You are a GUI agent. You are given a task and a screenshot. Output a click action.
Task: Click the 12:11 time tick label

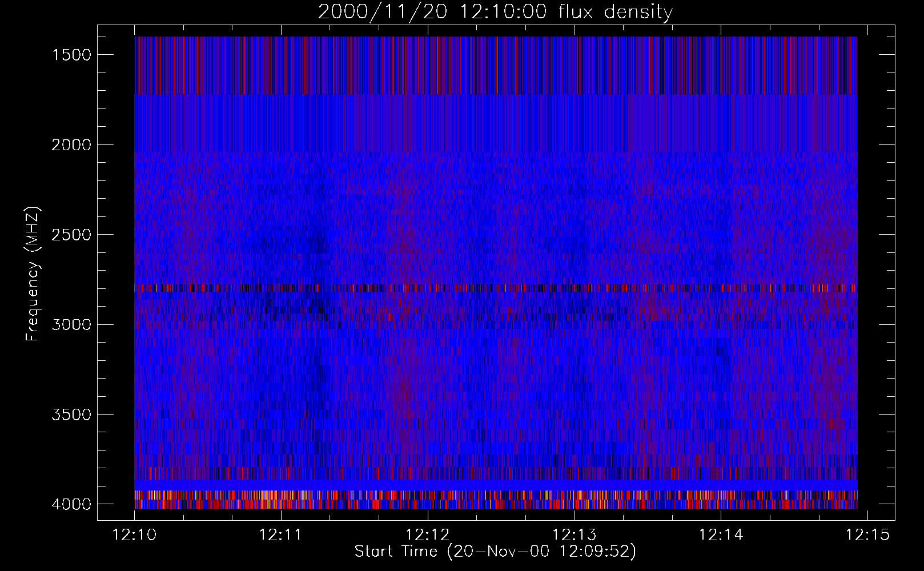(x=281, y=535)
